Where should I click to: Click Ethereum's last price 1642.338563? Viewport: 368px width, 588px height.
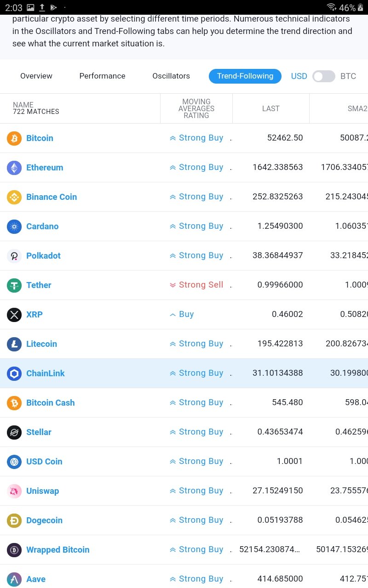tap(278, 167)
